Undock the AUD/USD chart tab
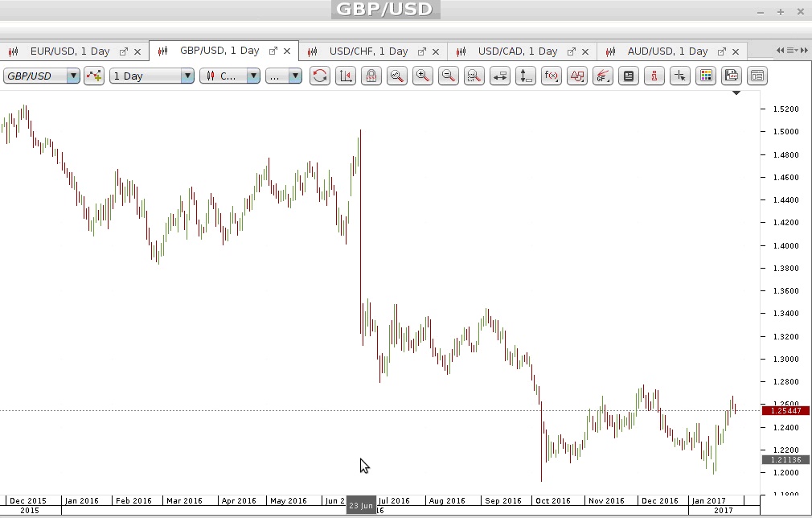 [721, 51]
